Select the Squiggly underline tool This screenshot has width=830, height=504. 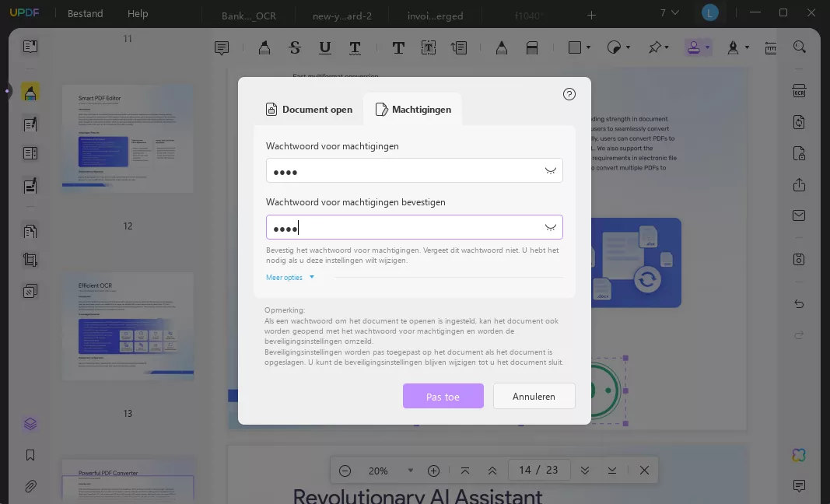point(355,47)
